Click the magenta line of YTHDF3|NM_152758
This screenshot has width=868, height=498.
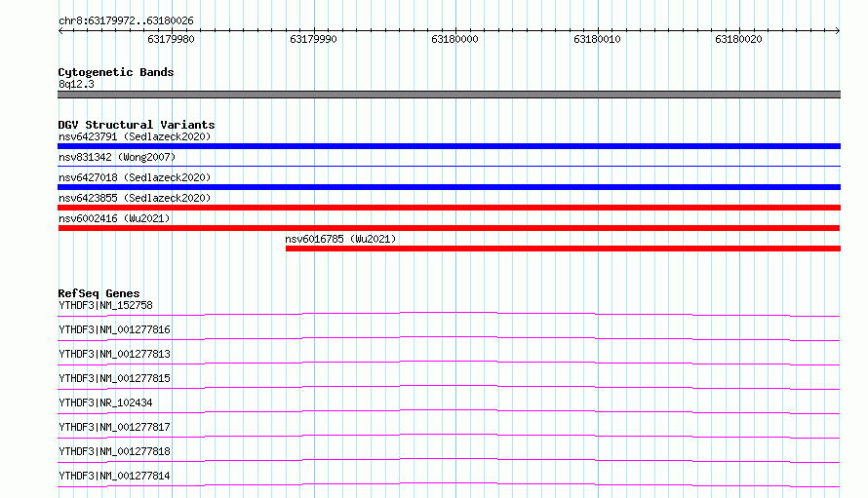click(x=449, y=314)
